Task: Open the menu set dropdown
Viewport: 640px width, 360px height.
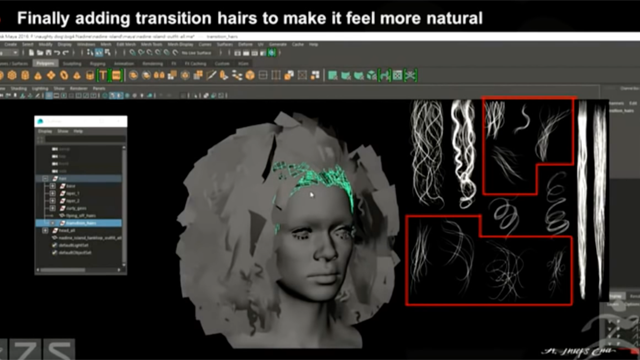Action: [x=9, y=53]
